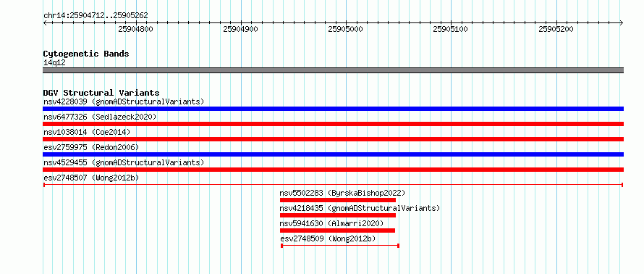644x274 pixels.
Task: Select the red bar under nsv5502283
Action: coord(338,200)
